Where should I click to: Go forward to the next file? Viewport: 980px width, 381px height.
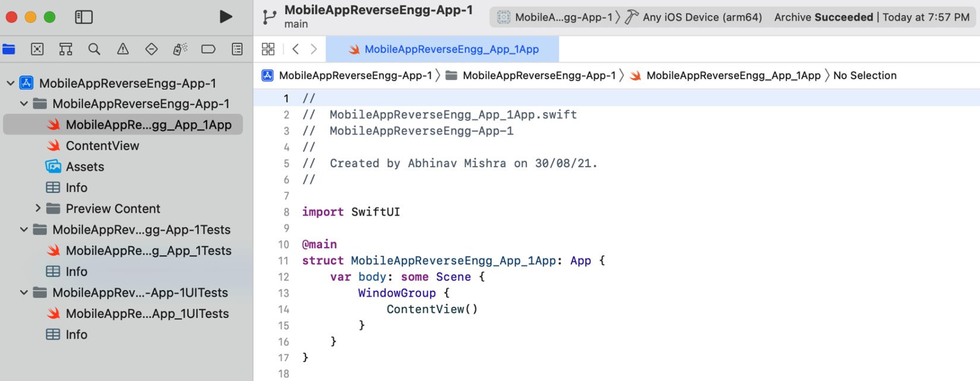pos(314,49)
